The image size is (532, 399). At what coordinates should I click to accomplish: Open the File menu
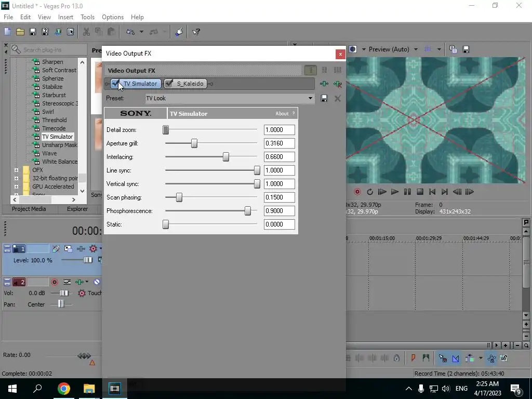pos(8,17)
